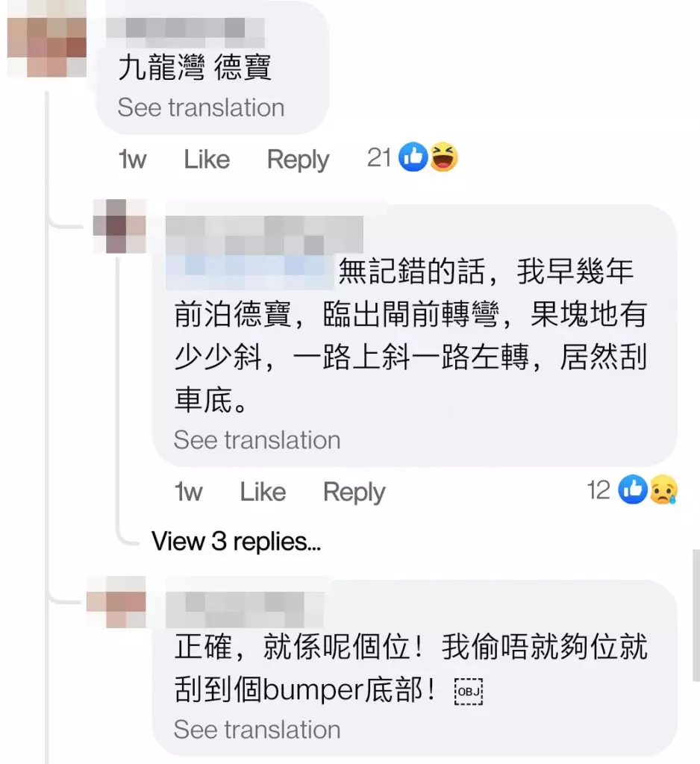Open the second commenter's avatar thumbnail
This screenshot has width=700, height=764.
click(x=120, y=226)
